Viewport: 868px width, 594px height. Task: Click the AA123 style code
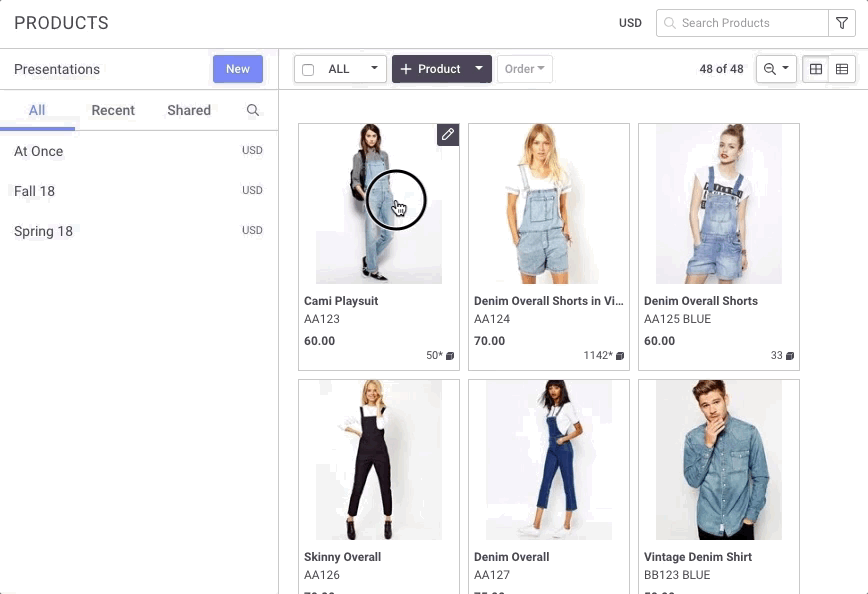point(322,319)
